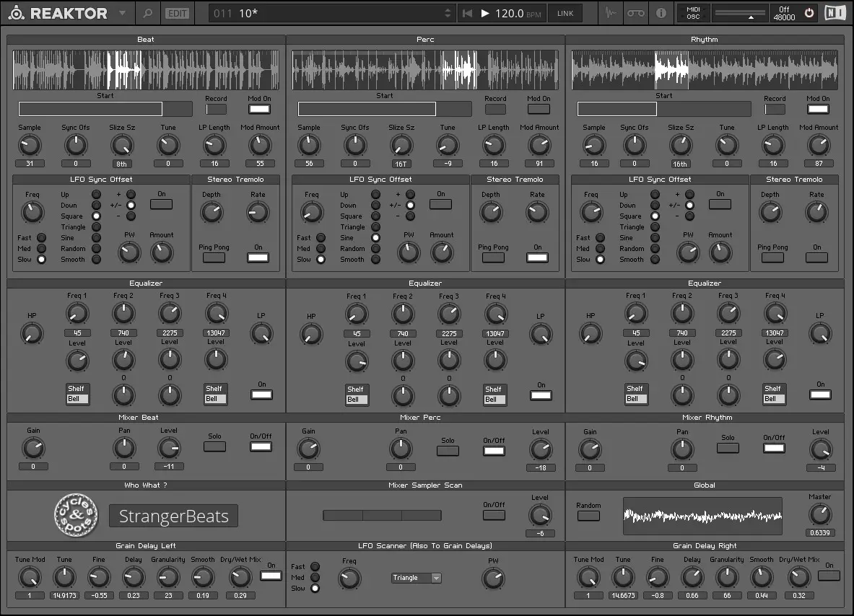The height and width of the screenshot is (616, 854).
Task: Click the Mixer Perc Pan knob
Action: [401, 449]
